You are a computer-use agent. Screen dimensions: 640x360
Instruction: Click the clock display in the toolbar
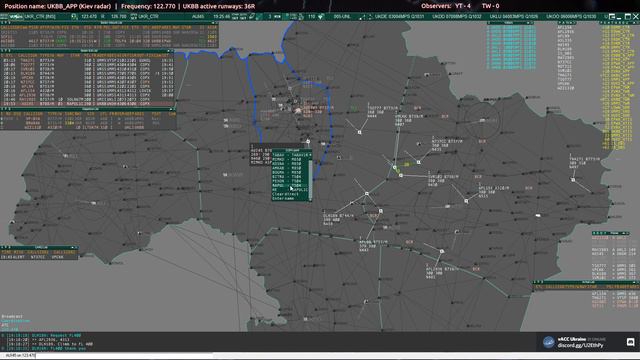pos(222,17)
